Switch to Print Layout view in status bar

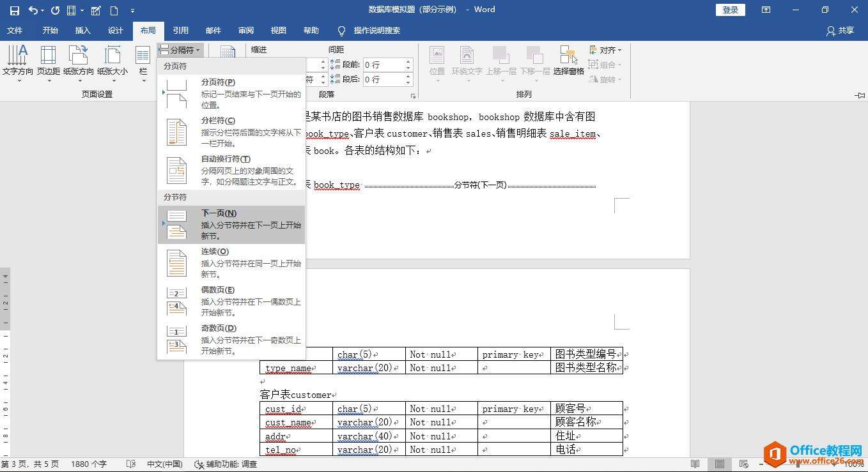coord(720,464)
